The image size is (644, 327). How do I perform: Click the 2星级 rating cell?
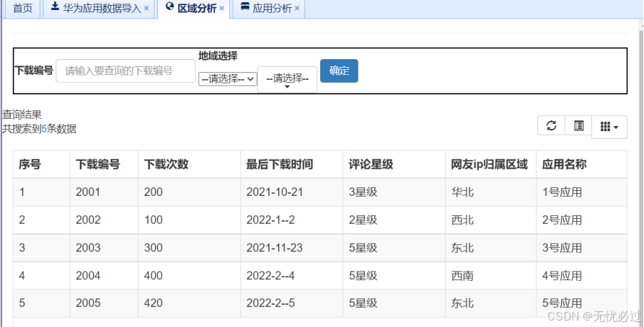point(394,220)
